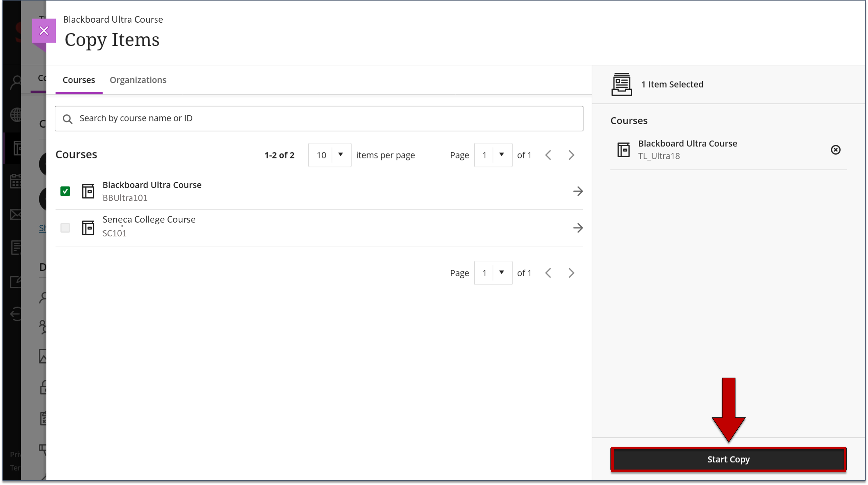Viewport: 868px width, 485px height.
Task: Click the BBUltra101 course ID
Action: [x=125, y=198]
